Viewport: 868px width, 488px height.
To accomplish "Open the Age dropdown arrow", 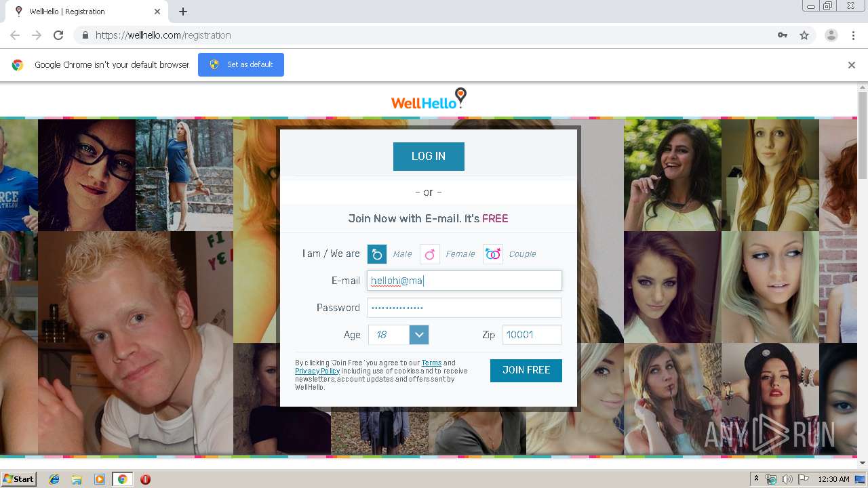I will [419, 335].
